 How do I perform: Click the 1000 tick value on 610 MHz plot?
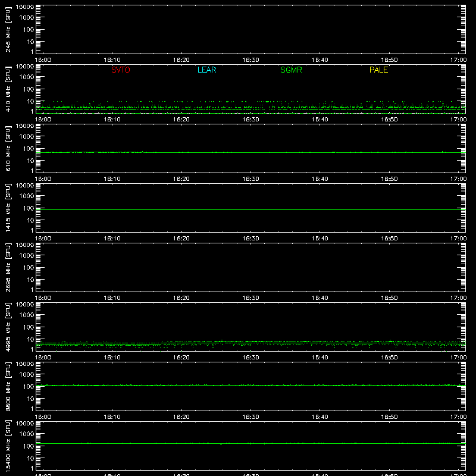(x=27, y=137)
